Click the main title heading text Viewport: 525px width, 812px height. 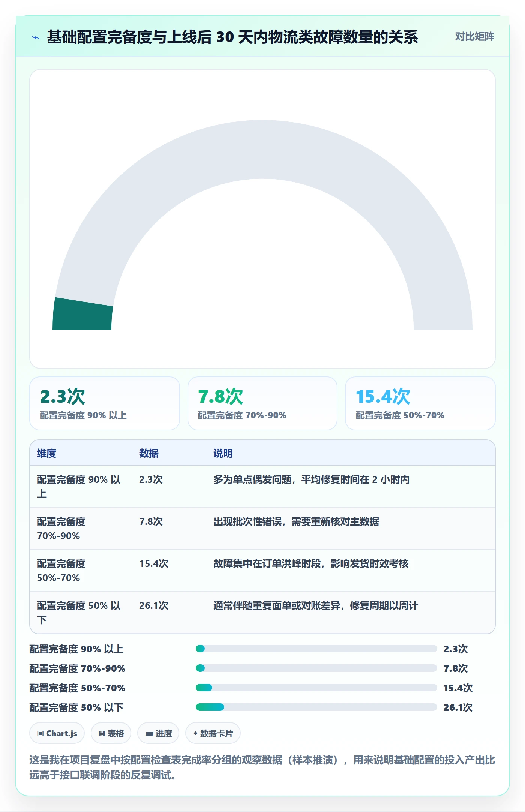232,37
